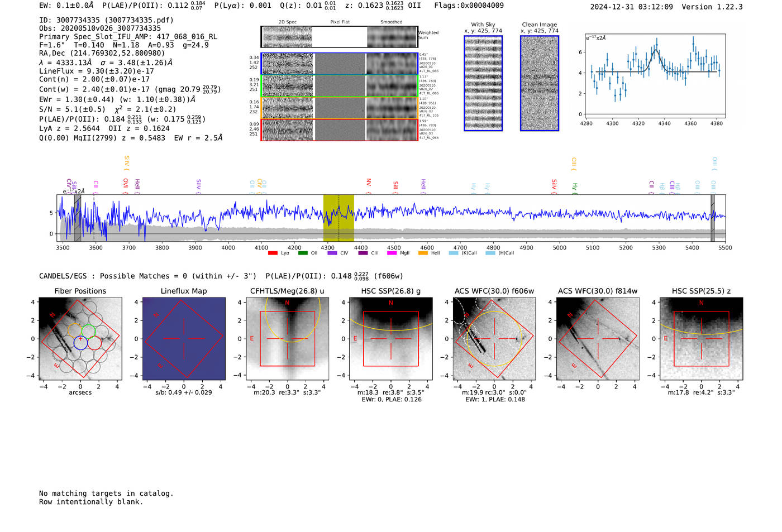Select the HSC SSP(26.8) g cutout
The height and width of the screenshot is (532, 782).
click(390, 339)
